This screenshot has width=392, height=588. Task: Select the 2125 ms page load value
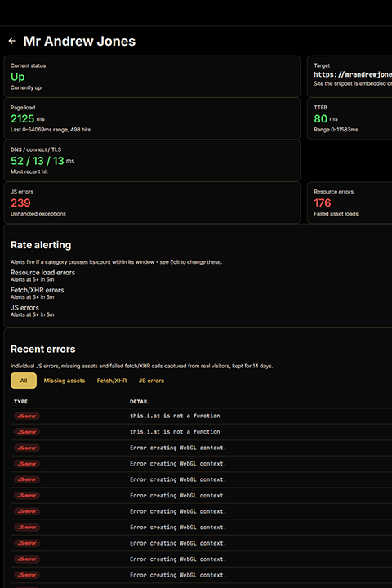pyautogui.click(x=28, y=119)
